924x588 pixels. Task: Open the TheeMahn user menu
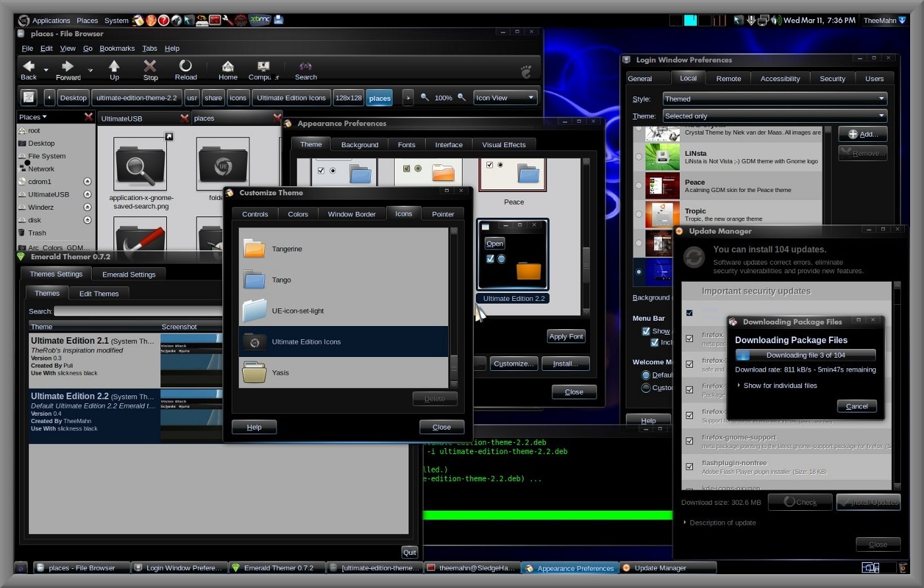coord(884,20)
